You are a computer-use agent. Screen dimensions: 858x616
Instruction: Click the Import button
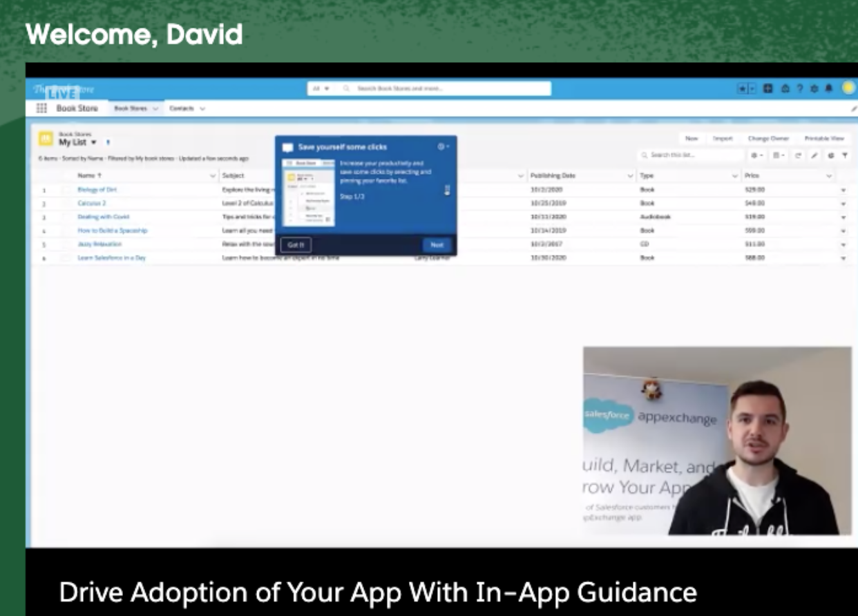pos(723,139)
